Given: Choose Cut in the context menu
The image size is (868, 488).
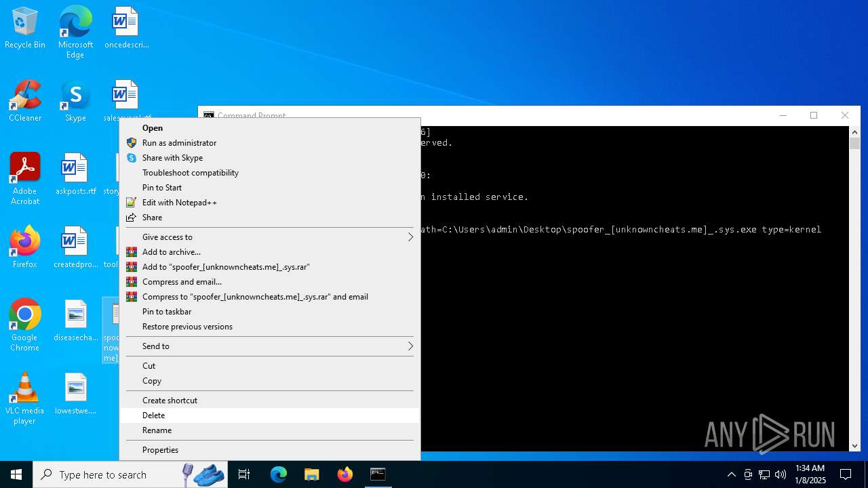Looking at the screenshot, I should [269, 366].
